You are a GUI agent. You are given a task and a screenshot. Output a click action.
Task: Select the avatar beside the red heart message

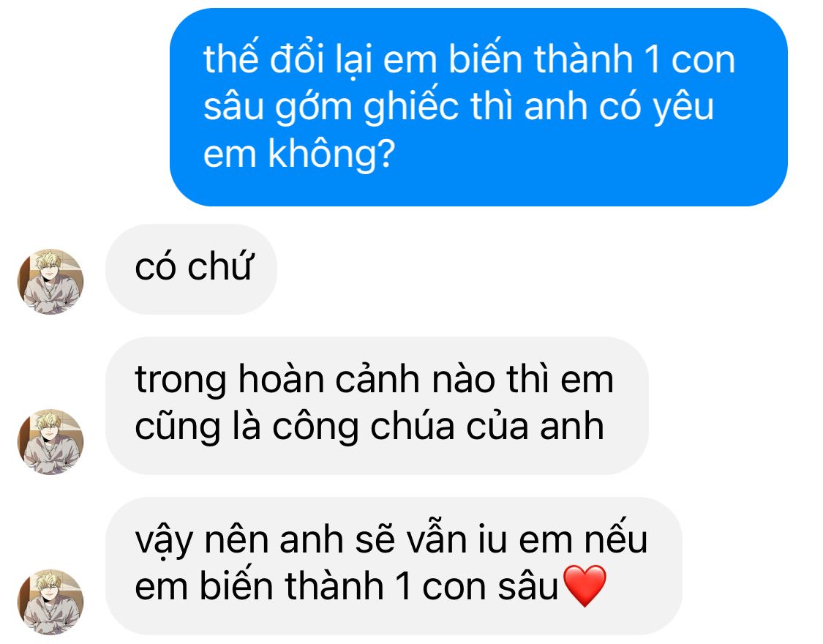[50, 602]
